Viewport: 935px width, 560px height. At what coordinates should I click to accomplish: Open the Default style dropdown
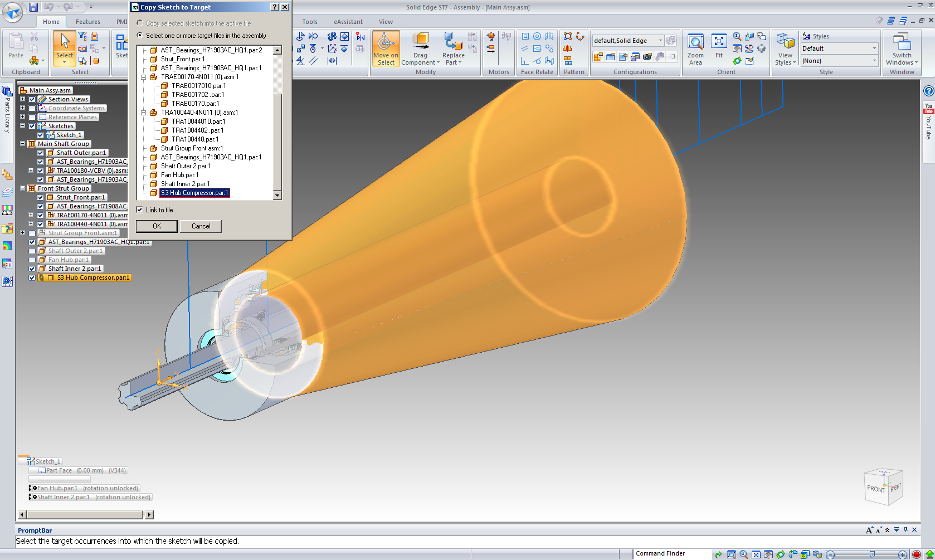tap(875, 48)
